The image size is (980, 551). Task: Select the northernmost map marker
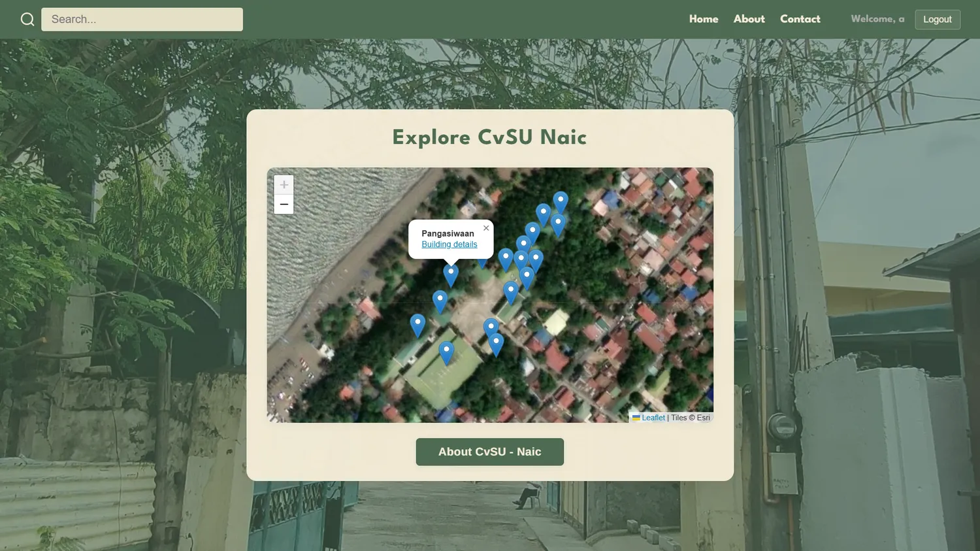point(561,203)
